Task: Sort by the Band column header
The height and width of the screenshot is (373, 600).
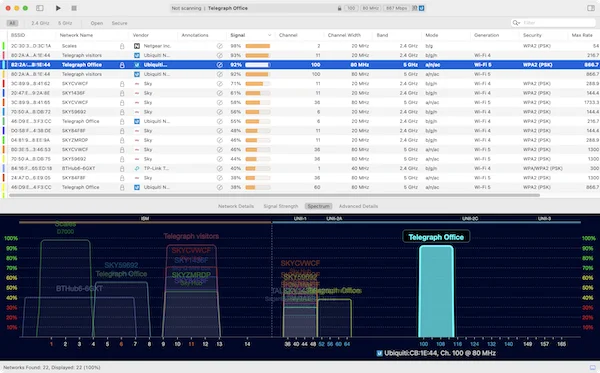Action: point(382,35)
